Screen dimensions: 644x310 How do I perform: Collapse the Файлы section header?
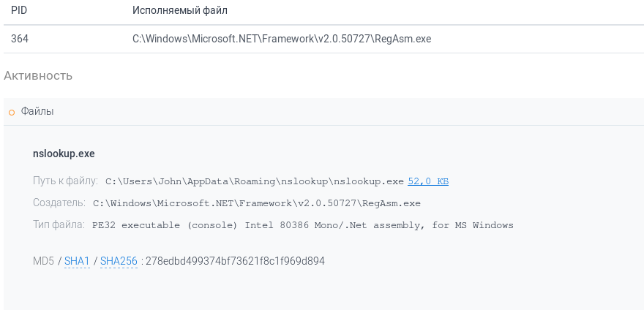37,111
